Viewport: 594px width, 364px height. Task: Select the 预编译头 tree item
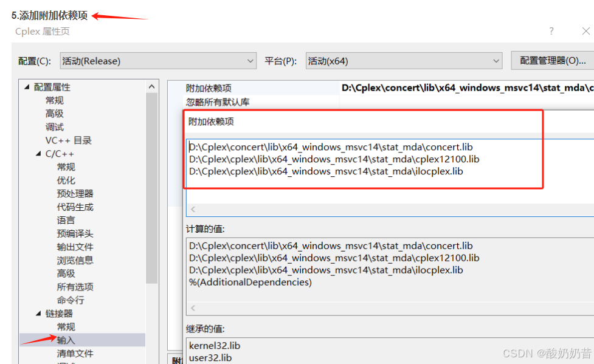pyautogui.click(x=75, y=234)
